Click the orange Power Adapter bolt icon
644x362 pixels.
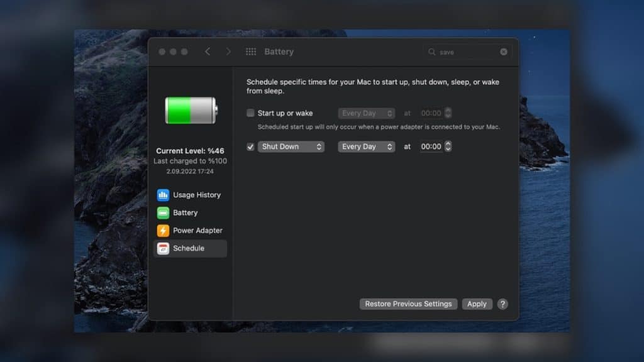coord(163,230)
